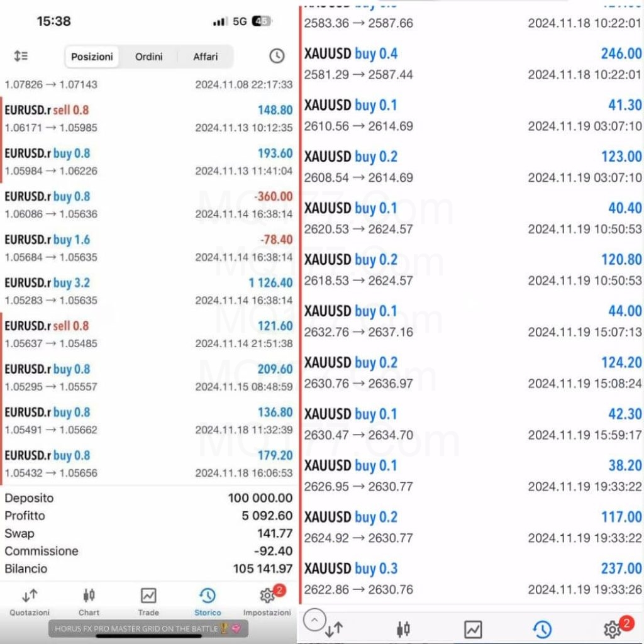Select the EURUSD.r buy 3.2 trade row
This screenshot has width=644, height=644.
click(x=148, y=291)
